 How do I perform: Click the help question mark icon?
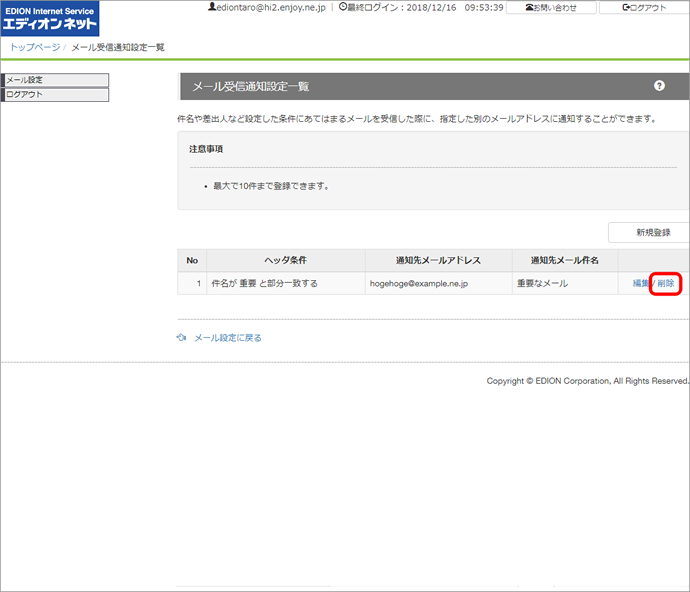[x=659, y=86]
